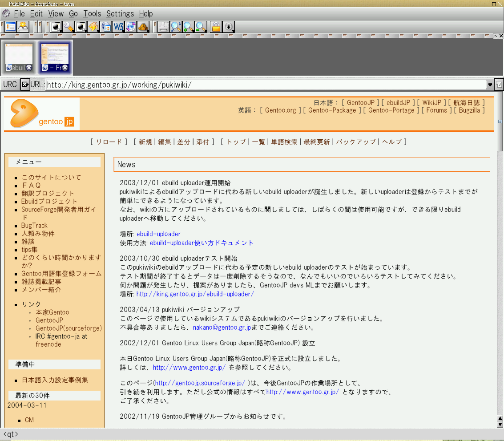Click the scrollbar up arrow at the bottom
The height and width of the screenshot is (441, 504).
tap(500, 418)
